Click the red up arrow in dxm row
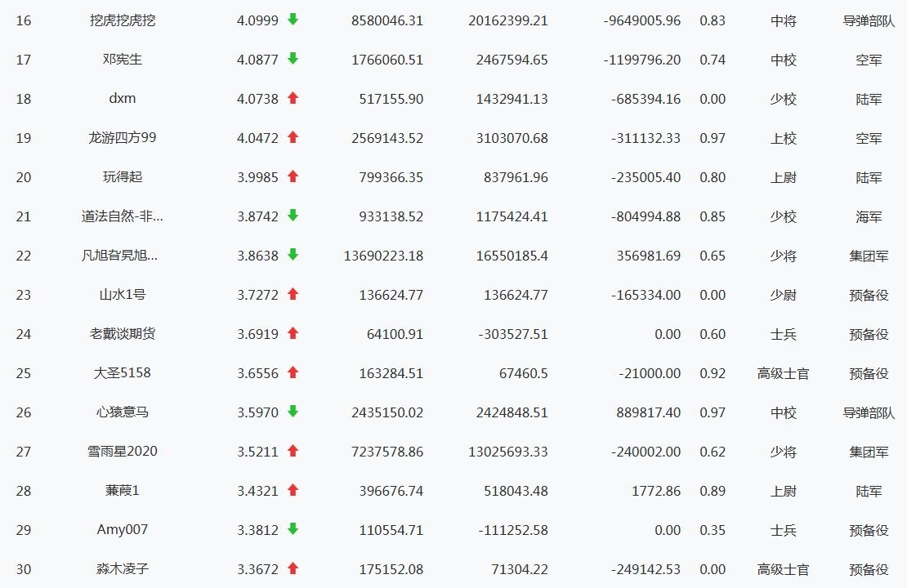 293,98
